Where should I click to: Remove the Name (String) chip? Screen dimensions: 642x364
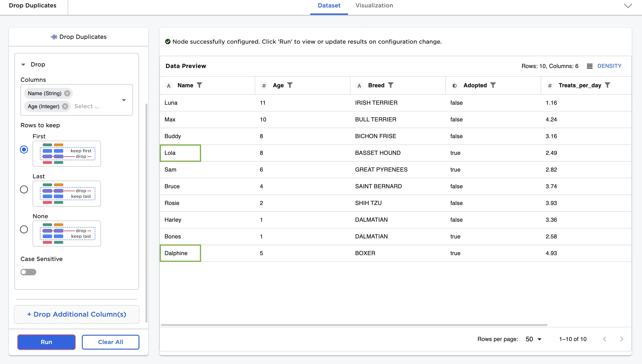(x=67, y=93)
